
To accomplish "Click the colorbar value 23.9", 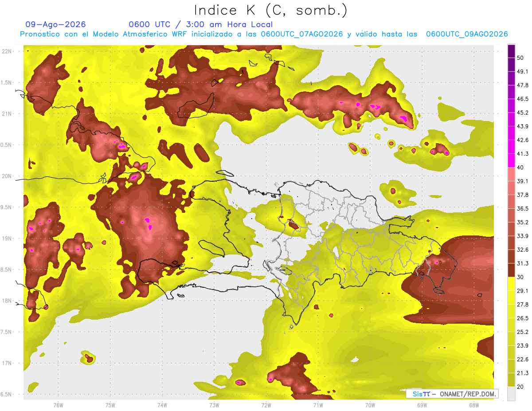I will coord(523,346).
